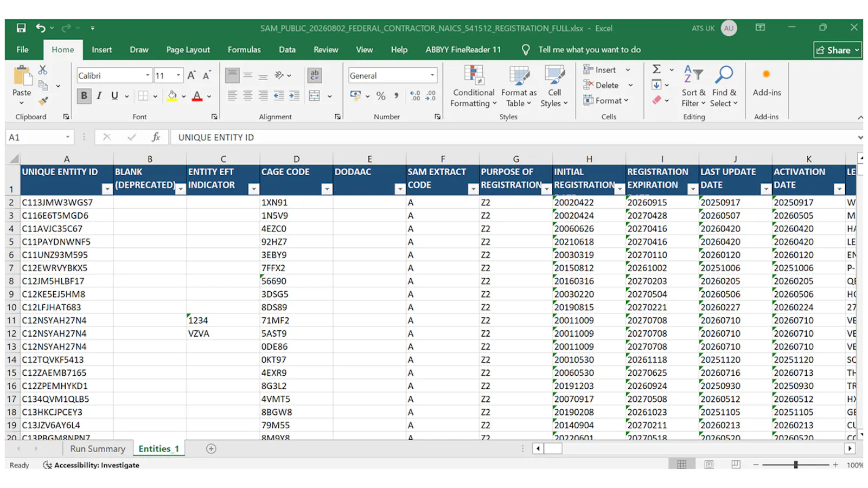Image resolution: width=868 pixels, height=488 pixels.
Task: Switch to Page Break Preview in status bar
Action: 736,465
